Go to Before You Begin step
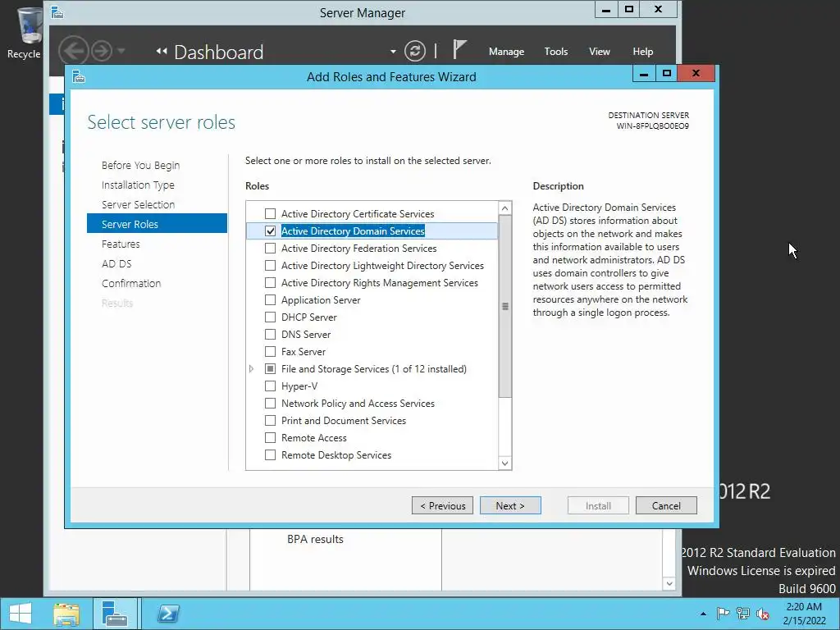This screenshot has height=630, width=840. tap(141, 165)
